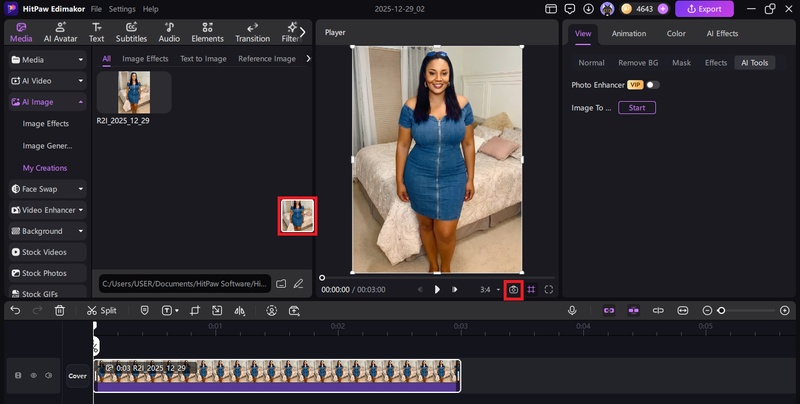Select the R2I_2025_12_29 thumbnail
The width and height of the screenshot is (800, 404).
(x=134, y=92)
